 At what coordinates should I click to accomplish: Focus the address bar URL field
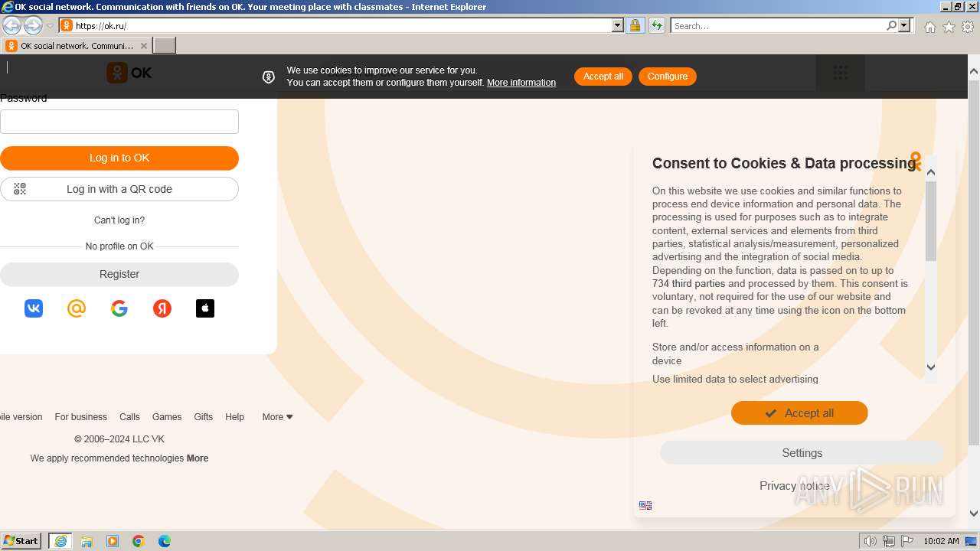tap(342, 25)
